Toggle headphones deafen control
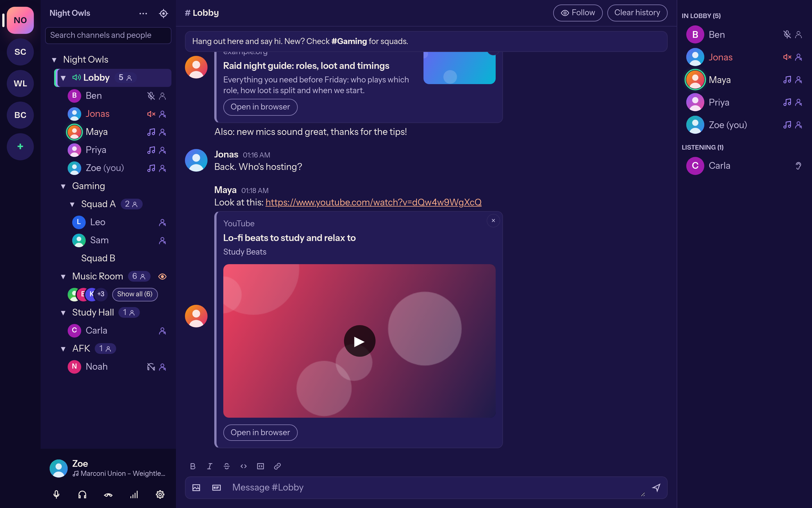Image resolution: width=812 pixels, height=508 pixels. [x=82, y=494]
